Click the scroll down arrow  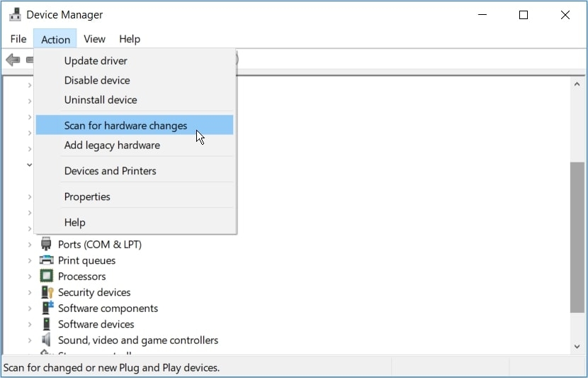coord(577,347)
